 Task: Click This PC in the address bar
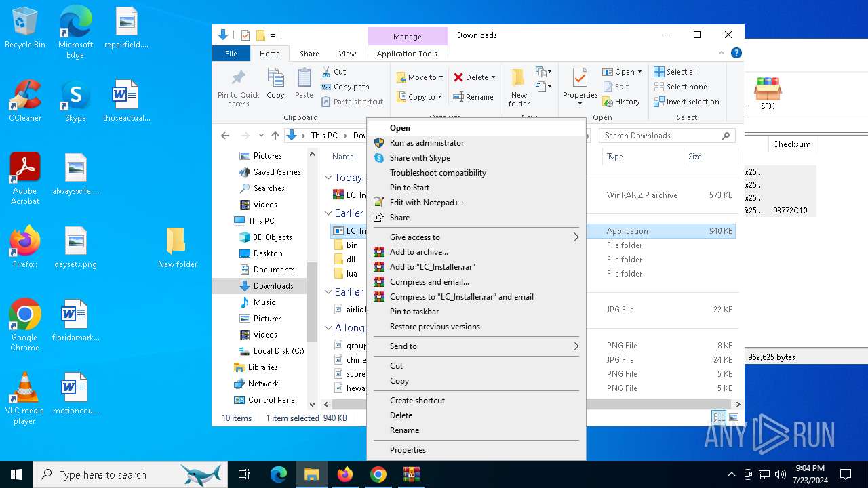pyautogui.click(x=323, y=136)
